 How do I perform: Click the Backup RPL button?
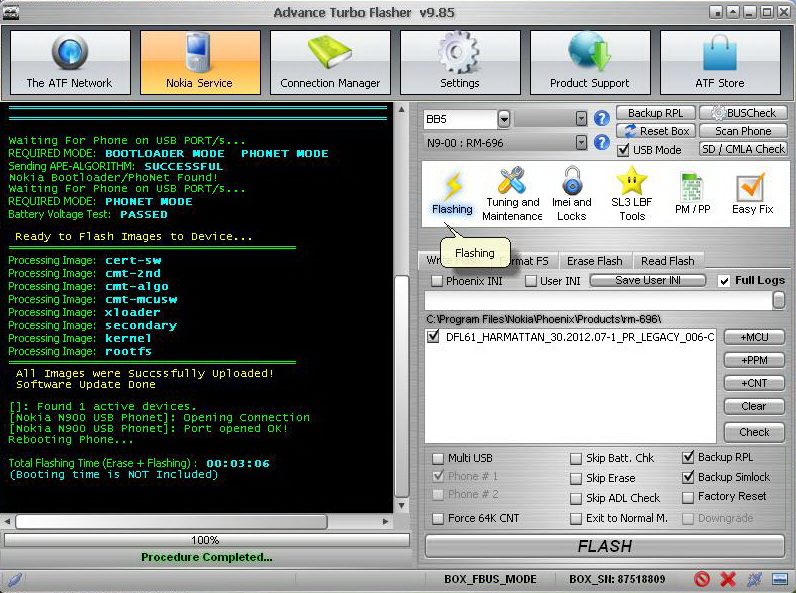(655, 113)
